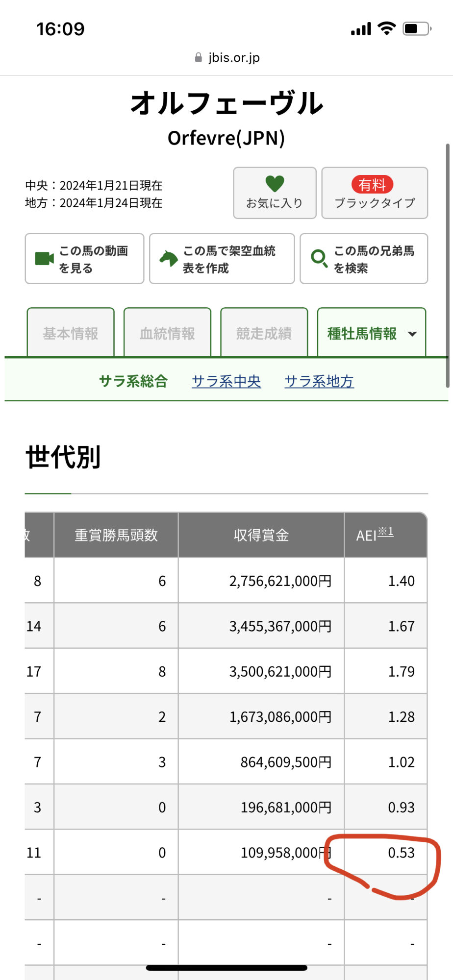Tap the 重賞勝馬頭数 column header
The width and height of the screenshot is (453, 980).
coord(116,535)
